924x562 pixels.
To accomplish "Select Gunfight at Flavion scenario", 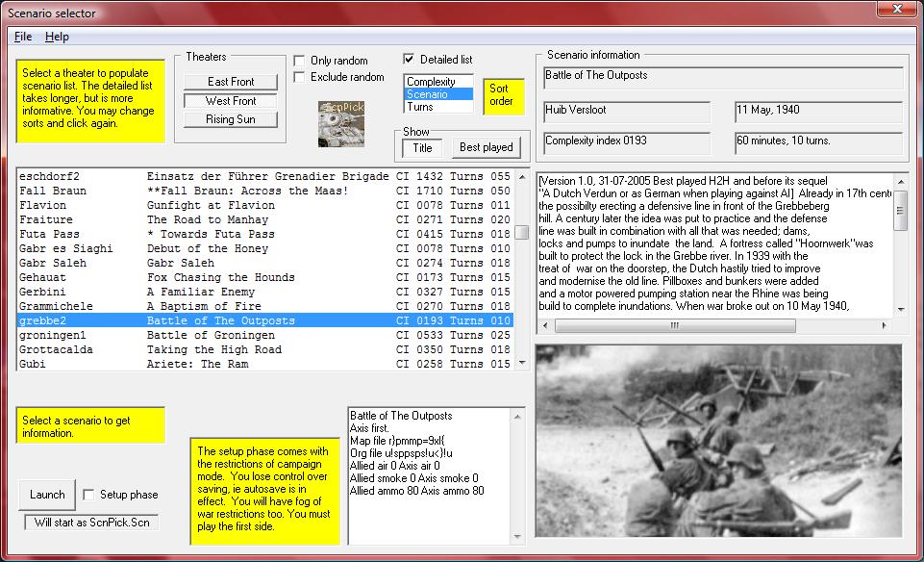I will [264, 205].
